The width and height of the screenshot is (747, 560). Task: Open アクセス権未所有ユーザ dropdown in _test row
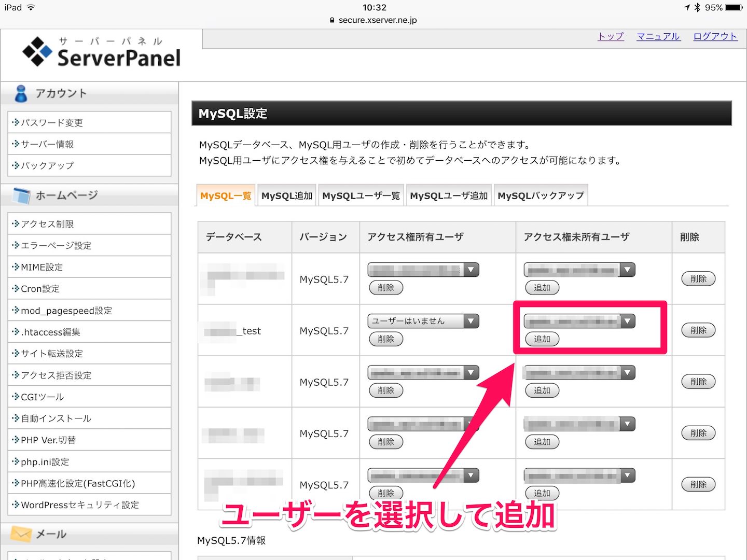(x=579, y=321)
